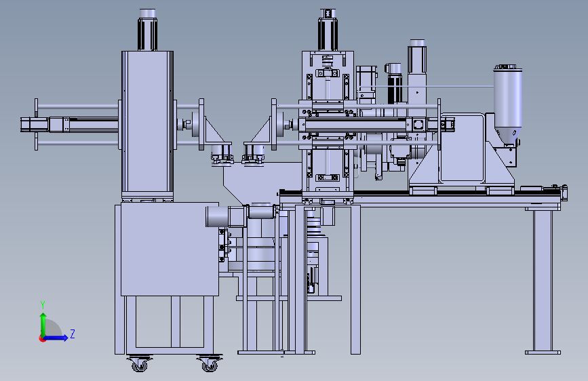Select the left horizontal actuator end block

[x=35, y=125]
